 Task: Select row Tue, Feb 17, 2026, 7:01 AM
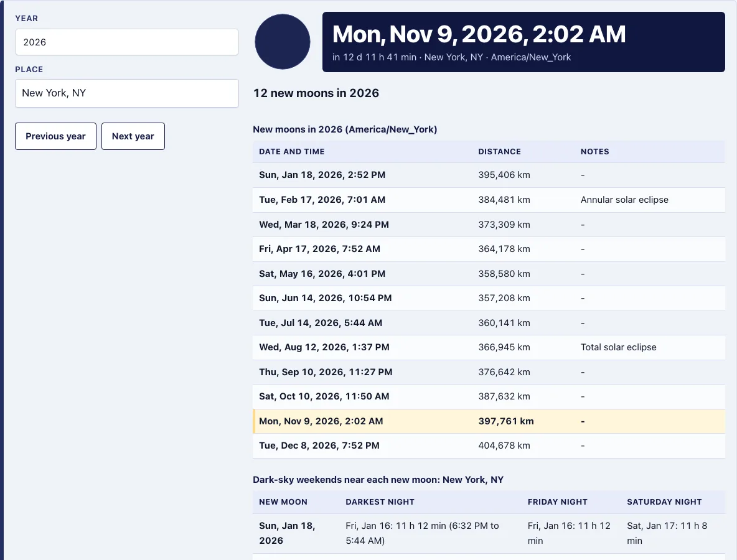(489, 200)
